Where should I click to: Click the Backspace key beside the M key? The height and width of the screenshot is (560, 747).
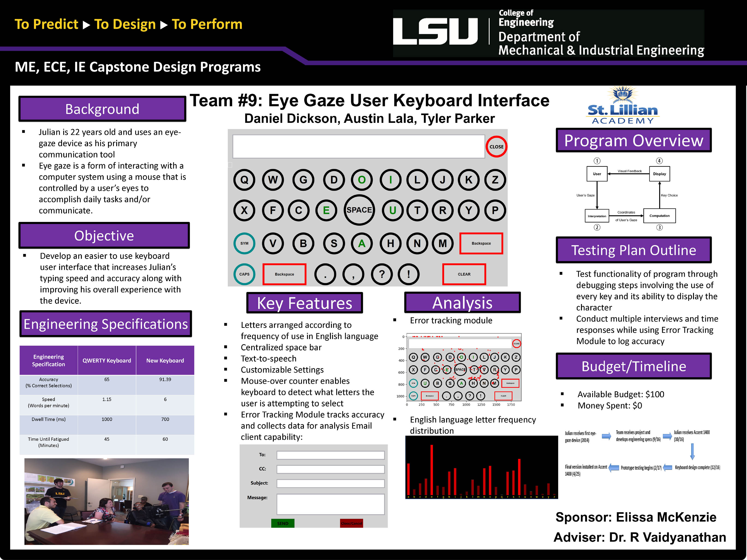[x=481, y=243]
